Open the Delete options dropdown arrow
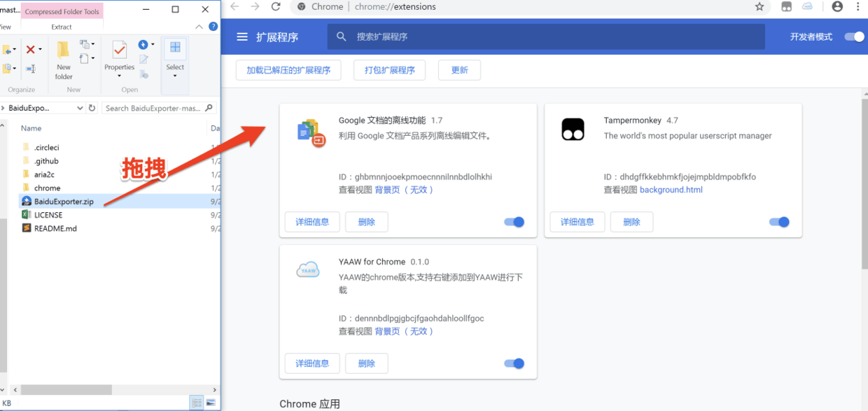 click(40, 49)
